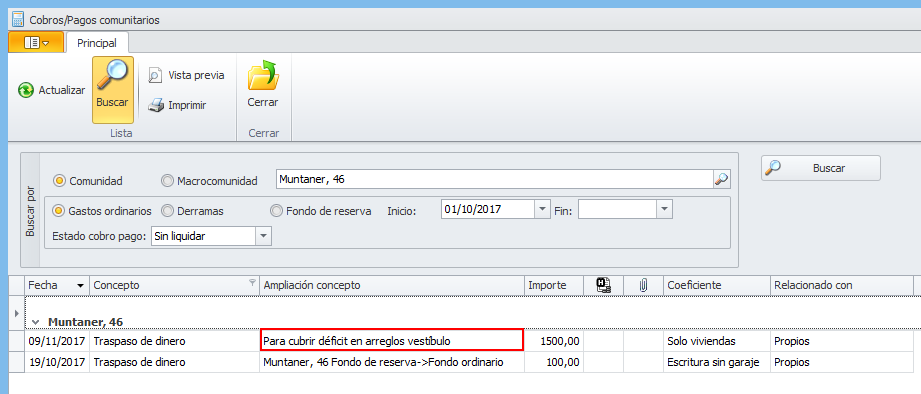Click the magnifier lookup icon beside Muntaner, 46

pos(721,179)
